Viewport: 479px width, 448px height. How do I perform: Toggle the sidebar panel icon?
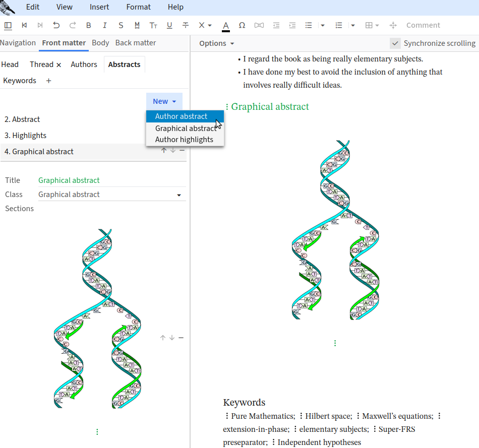tap(8, 25)
